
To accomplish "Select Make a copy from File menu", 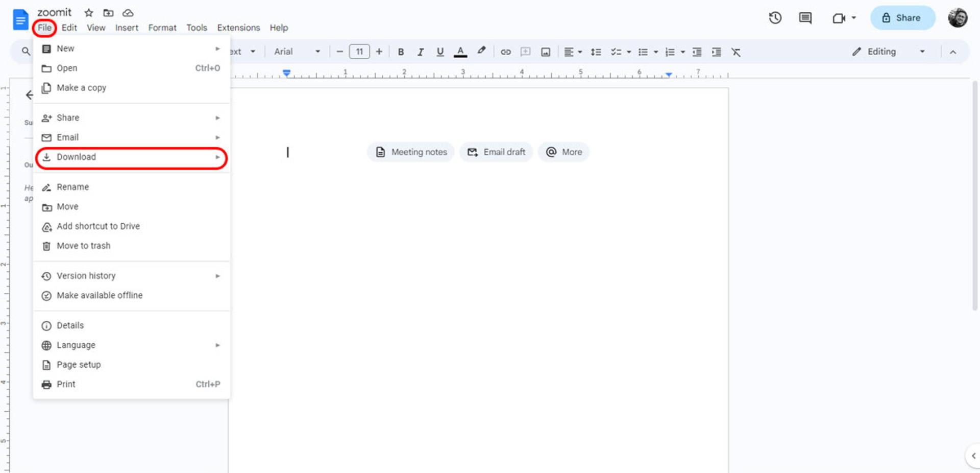I will 132,88.
